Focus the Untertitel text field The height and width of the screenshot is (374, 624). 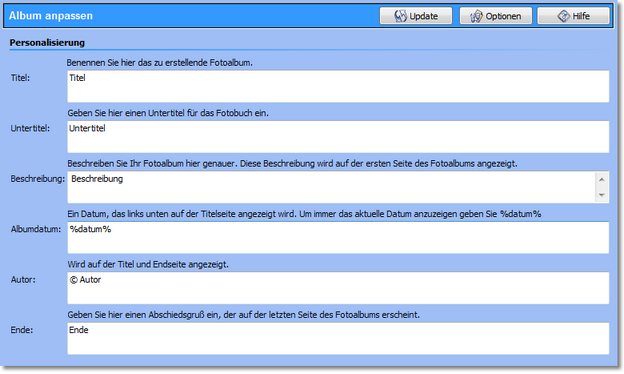[x=338, y=137]
